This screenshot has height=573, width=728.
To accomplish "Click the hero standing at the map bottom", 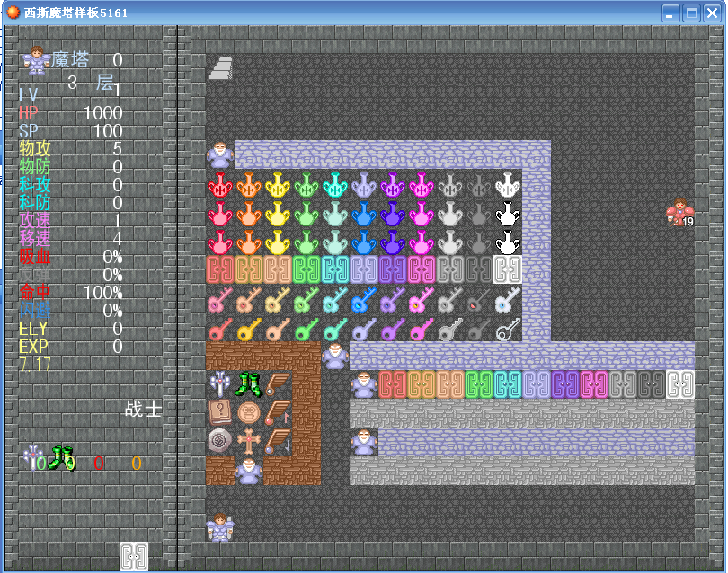I will coord(220,527).
